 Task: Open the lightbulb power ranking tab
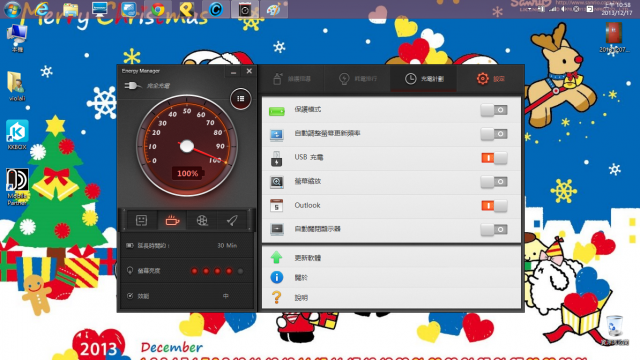(358, 79)
